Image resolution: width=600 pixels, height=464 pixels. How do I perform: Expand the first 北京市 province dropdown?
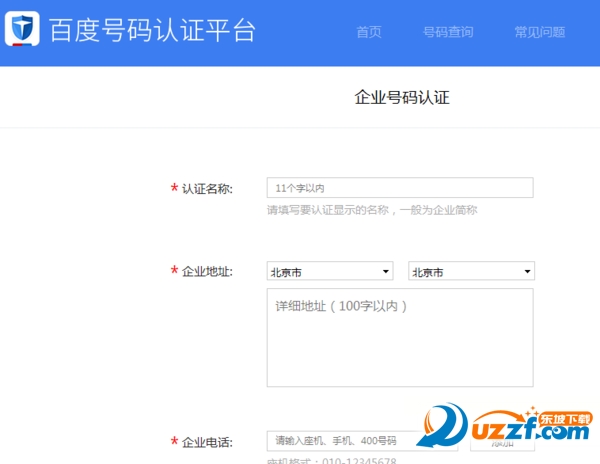pyautogui.click(x=330, y=271)
